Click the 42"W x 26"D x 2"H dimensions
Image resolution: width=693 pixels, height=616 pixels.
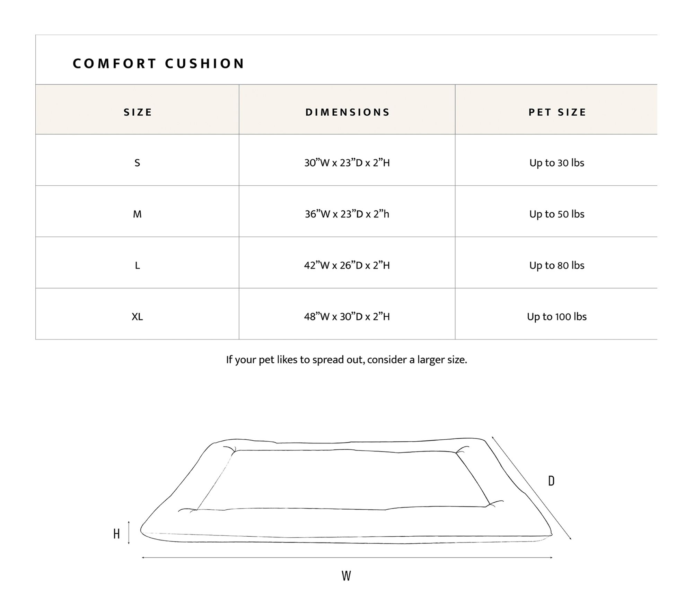(x=347, y=265)
